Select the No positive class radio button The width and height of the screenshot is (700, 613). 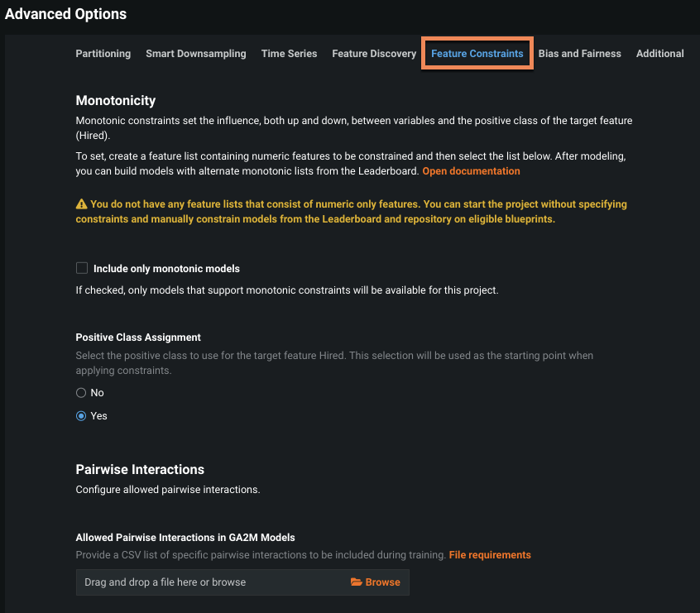click(81, 393)
